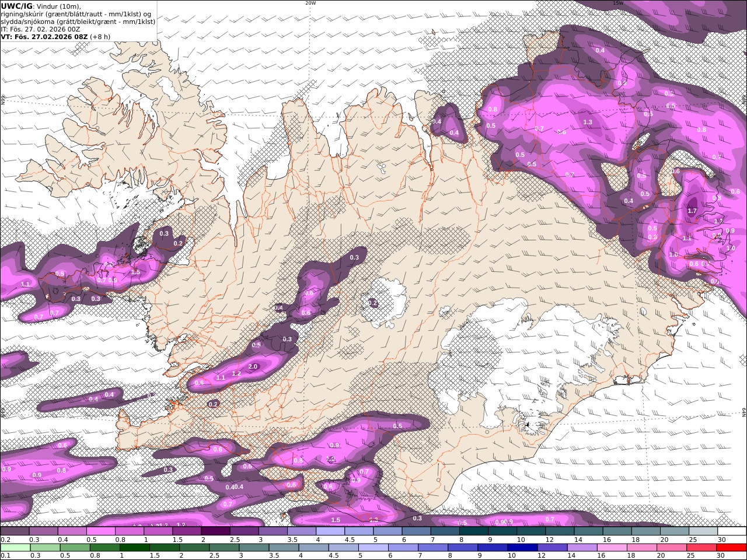Select the dark teal swatch above the 8 label in the upper scale
Image resolution: width=747 pixels, height=560 pixels.
click(x=474, y=531)
